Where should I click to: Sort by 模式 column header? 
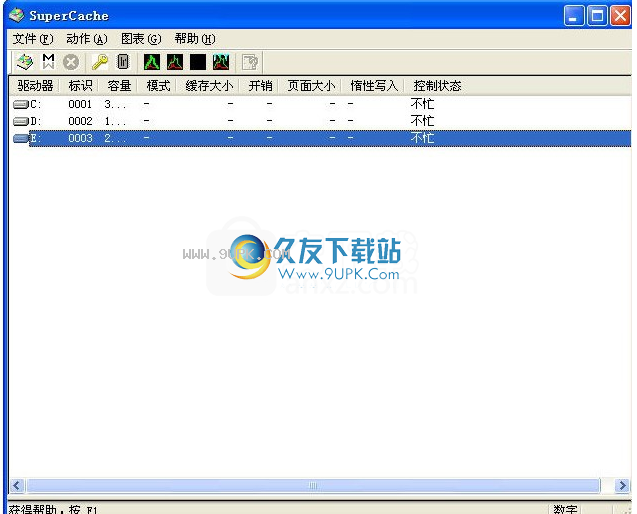point(158,86)
